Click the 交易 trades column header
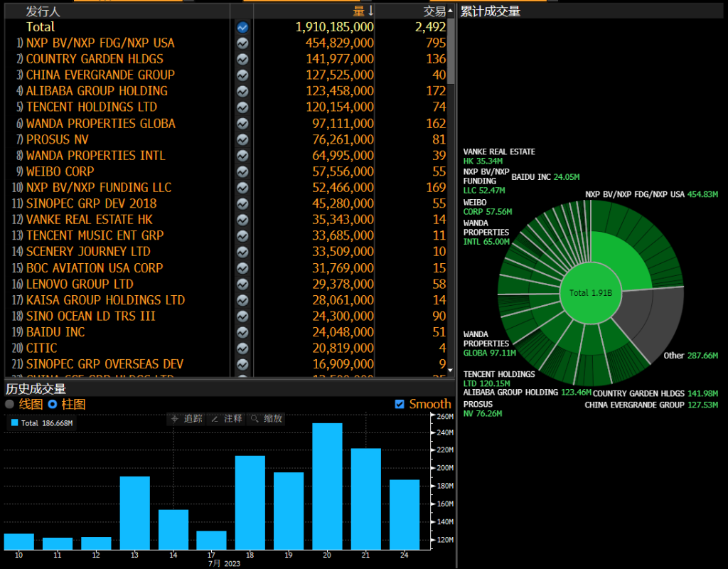 click(434, 11)
